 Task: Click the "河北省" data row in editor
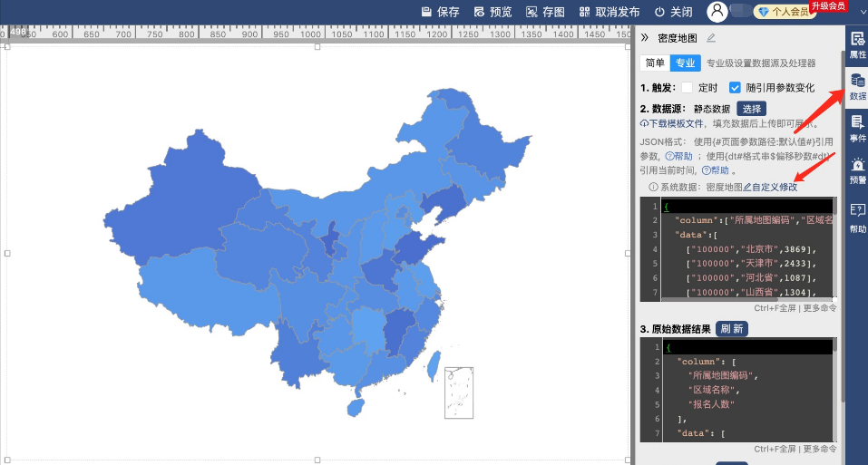(751, 278)
